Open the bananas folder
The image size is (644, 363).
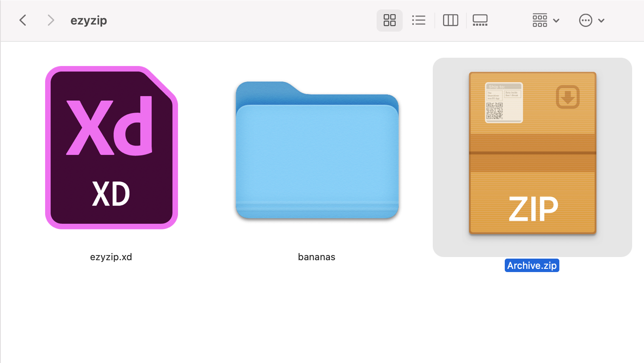pos(316,152)
